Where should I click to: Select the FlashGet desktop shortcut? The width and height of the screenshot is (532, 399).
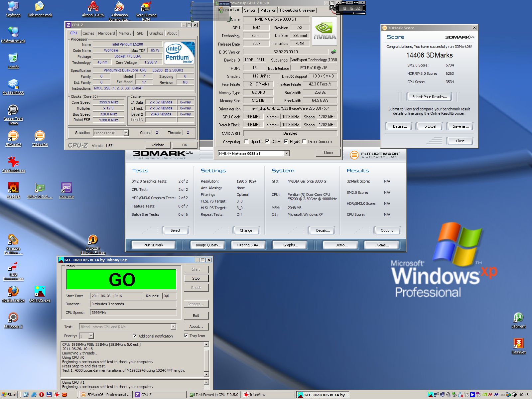pyautogui.click(x=519, y=346)
